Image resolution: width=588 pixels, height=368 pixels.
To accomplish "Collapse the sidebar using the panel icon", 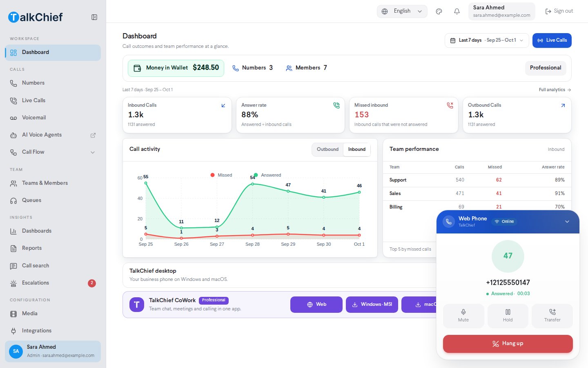I will (94, 17).
